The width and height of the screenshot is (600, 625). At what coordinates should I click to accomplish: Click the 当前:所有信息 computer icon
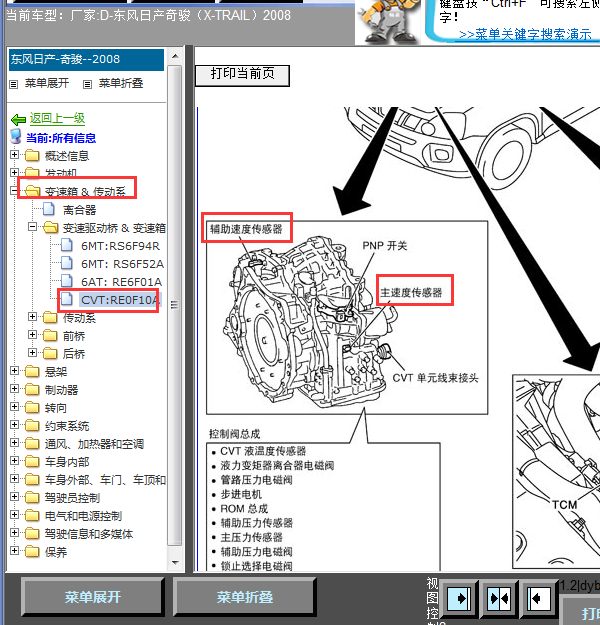pos(16,137)
